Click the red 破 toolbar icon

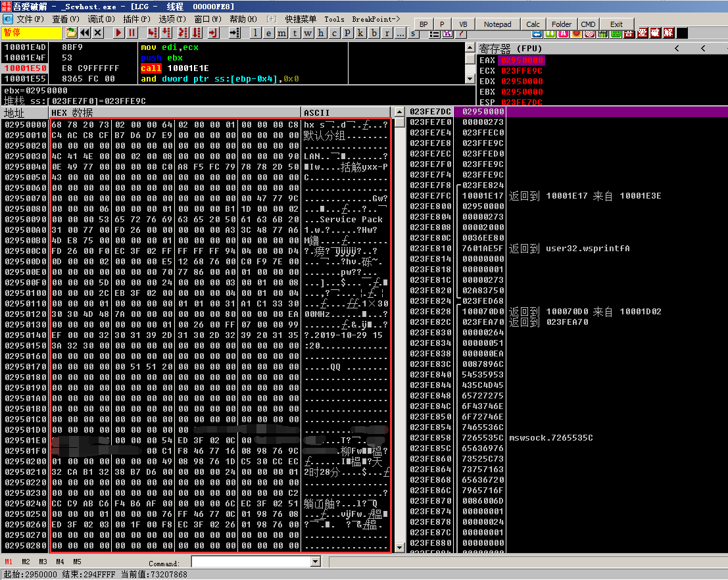(x=655, y=33)
